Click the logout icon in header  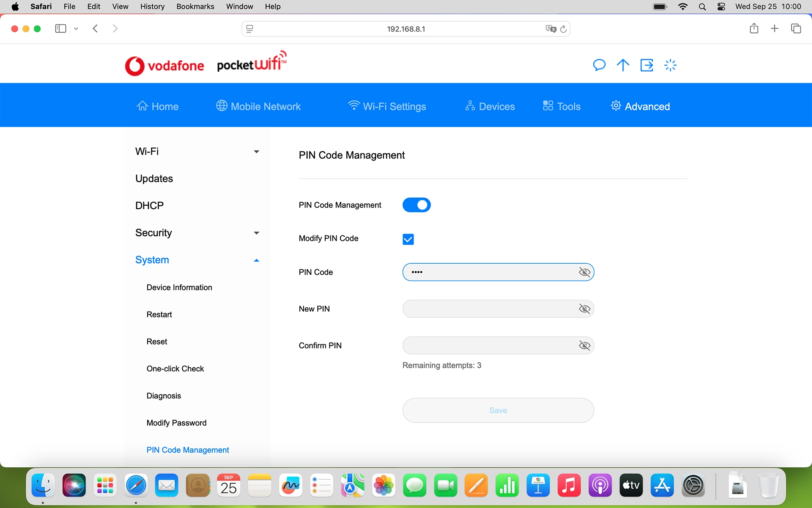(647, 65)
